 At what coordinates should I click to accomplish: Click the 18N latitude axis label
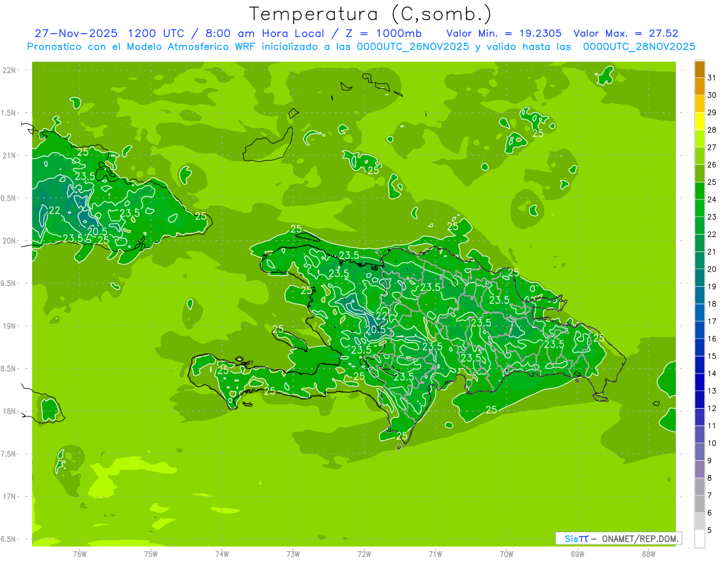(9, 412)
